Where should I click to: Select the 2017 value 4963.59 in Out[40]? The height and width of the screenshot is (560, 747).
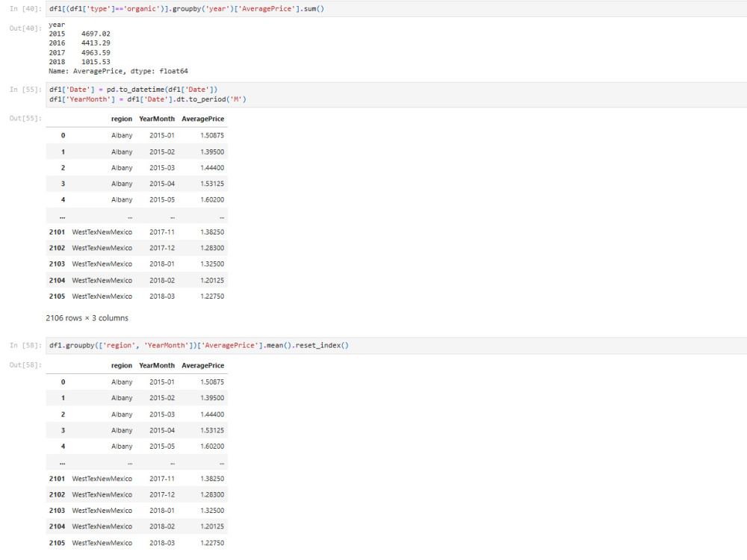[x=96, y=52]
